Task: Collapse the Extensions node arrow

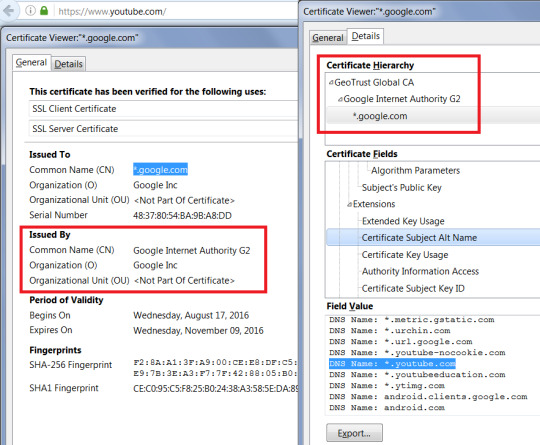Action: (350, 205)
